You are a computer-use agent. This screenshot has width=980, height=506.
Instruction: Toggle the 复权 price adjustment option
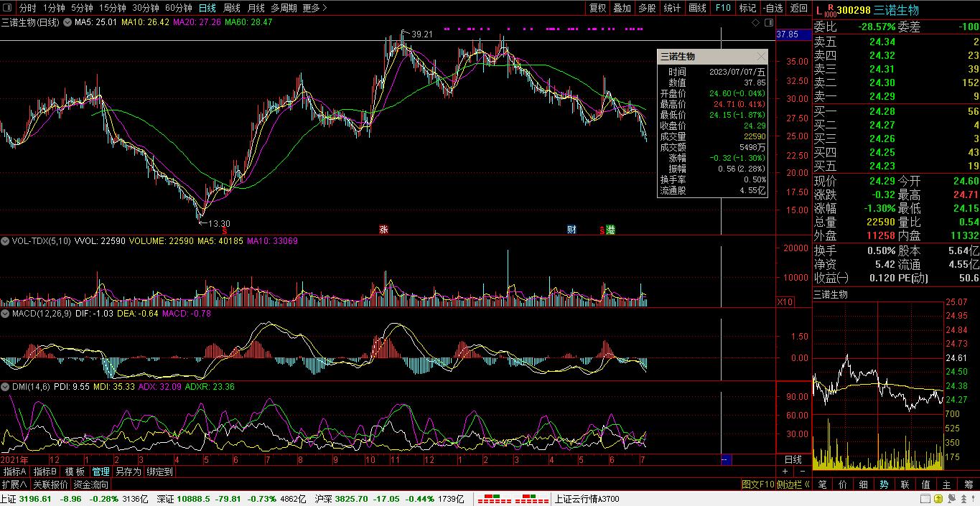pos(597,8)
